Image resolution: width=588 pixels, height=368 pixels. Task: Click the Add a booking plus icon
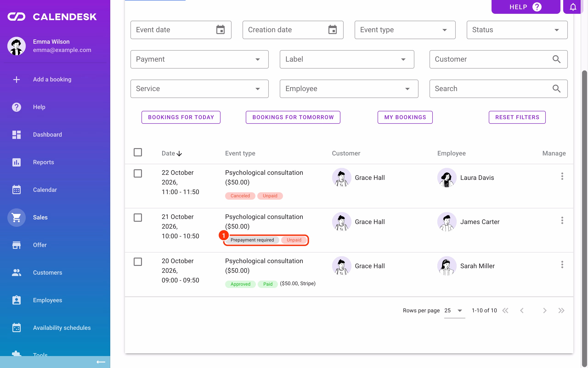click(16, 79)
